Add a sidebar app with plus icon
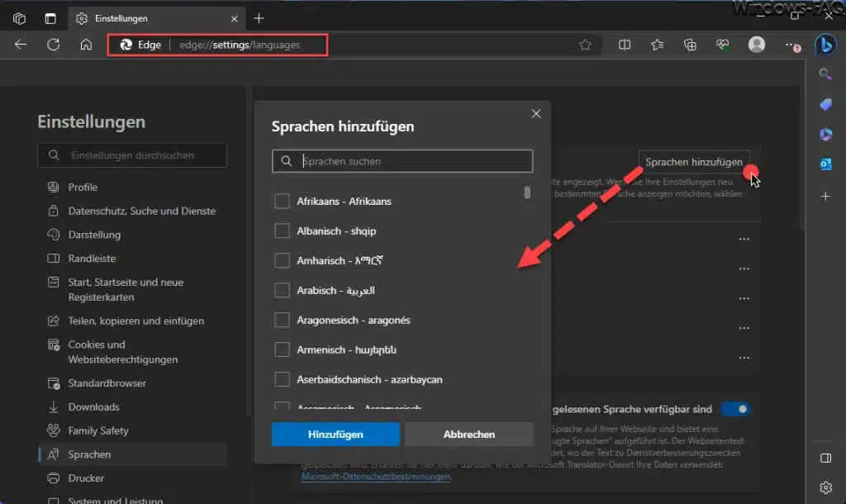 [x=825, y=197]
